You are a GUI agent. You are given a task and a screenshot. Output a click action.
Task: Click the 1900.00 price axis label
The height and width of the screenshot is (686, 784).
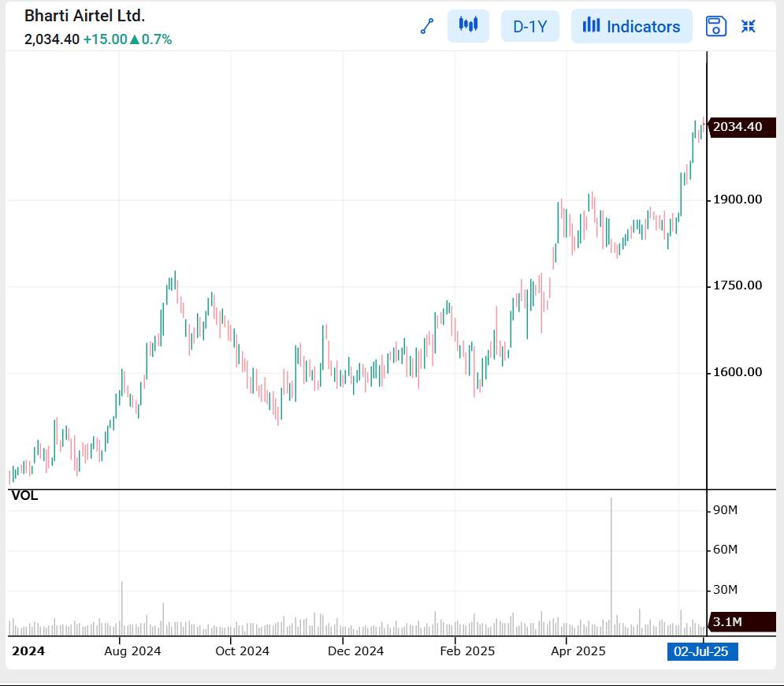(x=738, y=199)
